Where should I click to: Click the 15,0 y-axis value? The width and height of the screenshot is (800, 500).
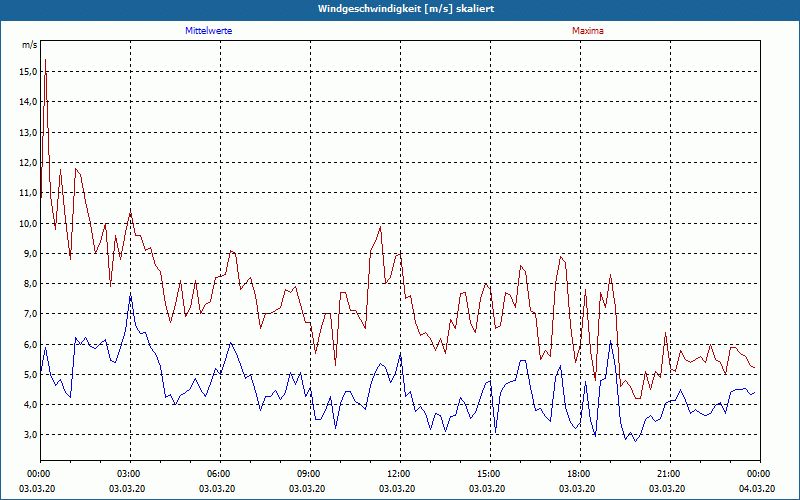coord(28,72)
